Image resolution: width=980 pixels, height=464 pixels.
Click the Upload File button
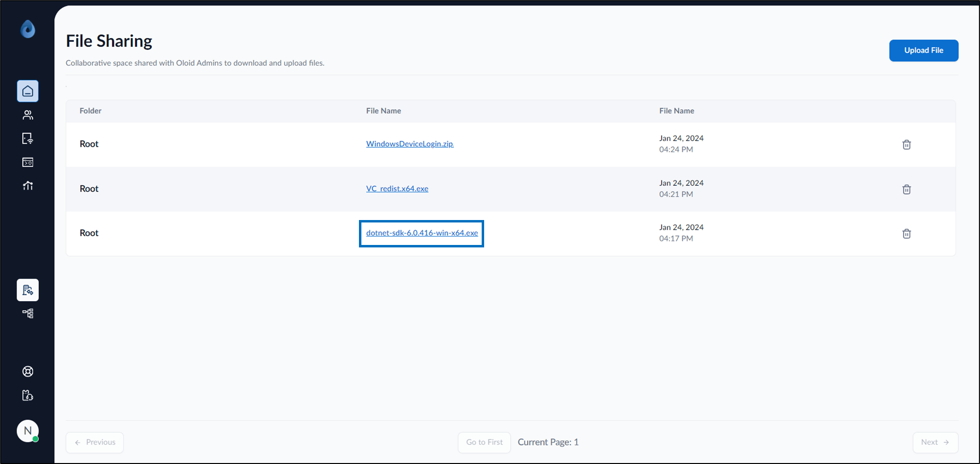(924, 50)
